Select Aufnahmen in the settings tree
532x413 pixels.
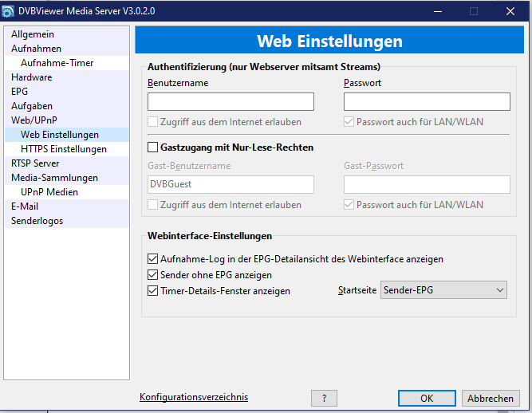pyautogui.click(x=67, y=49)
